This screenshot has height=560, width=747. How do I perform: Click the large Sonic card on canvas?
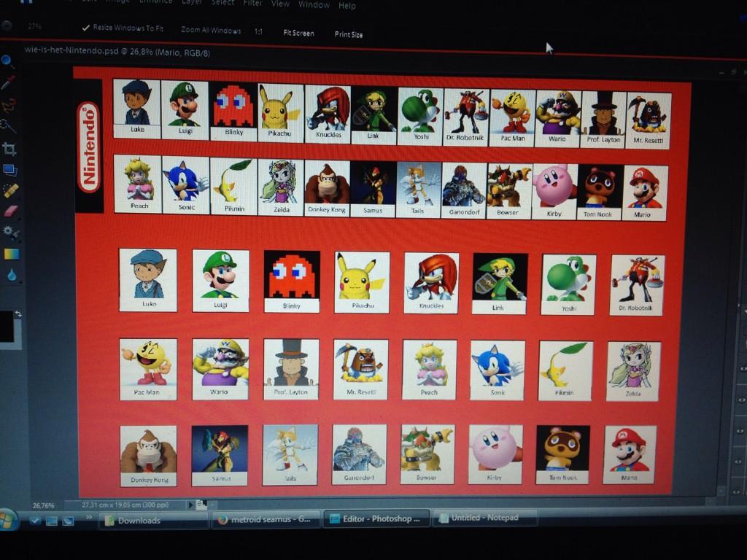tap(498, 370)
